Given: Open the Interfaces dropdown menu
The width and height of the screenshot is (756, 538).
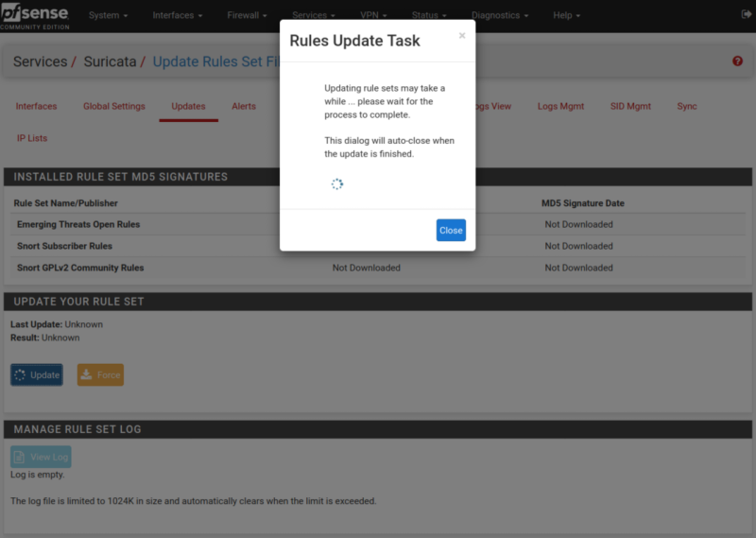Looking at the screenshot, I should pos(178,15).
